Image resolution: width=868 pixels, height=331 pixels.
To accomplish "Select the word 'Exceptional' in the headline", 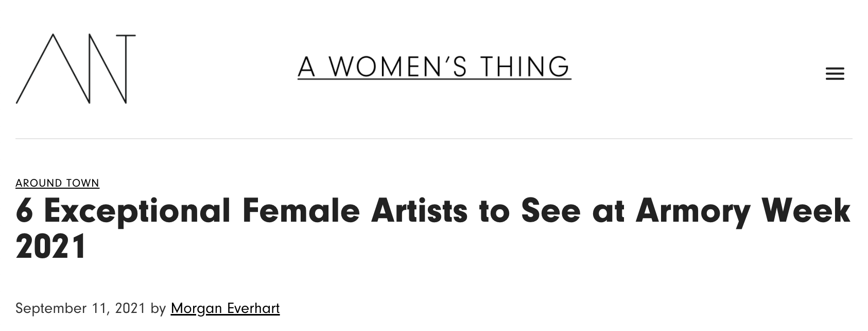I will pos(137,211).
